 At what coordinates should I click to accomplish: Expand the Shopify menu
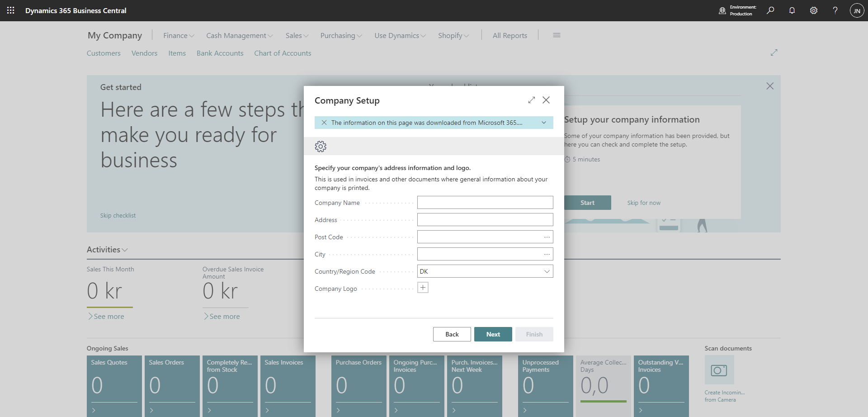click(453, 35)
